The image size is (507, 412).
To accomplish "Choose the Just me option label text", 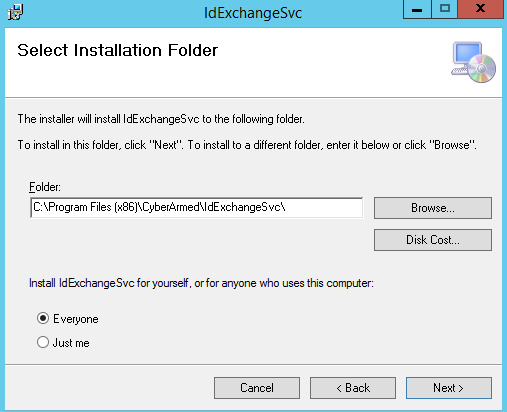I will [71, 343].
